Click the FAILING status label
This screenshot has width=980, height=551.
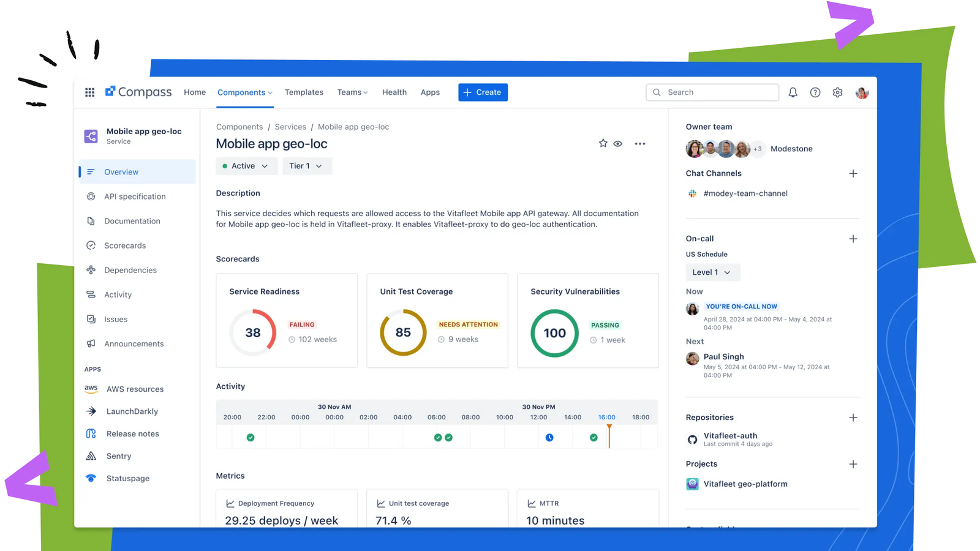pos(302,324)
